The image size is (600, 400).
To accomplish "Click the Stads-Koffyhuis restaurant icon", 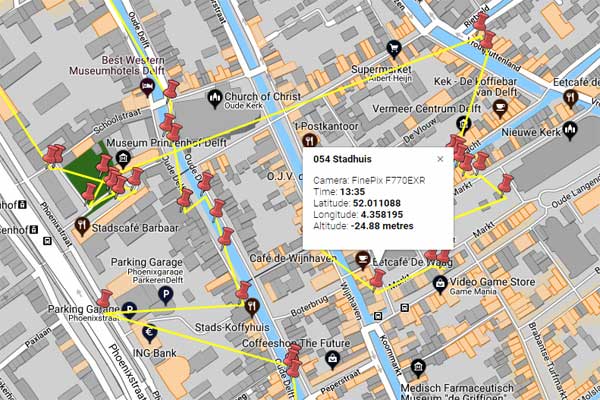I will click(251, 307).
